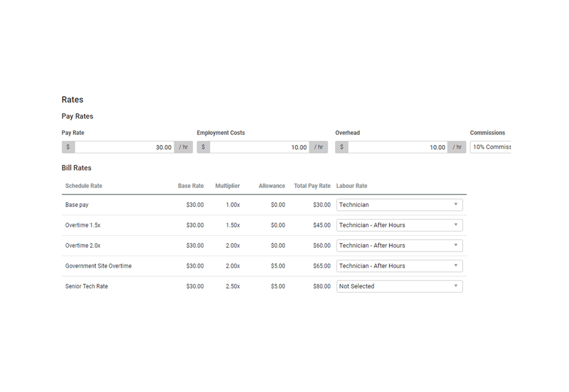Click the Pay Rate amount field
Viewport: 569px width, 392px height.
pos(124,147)
